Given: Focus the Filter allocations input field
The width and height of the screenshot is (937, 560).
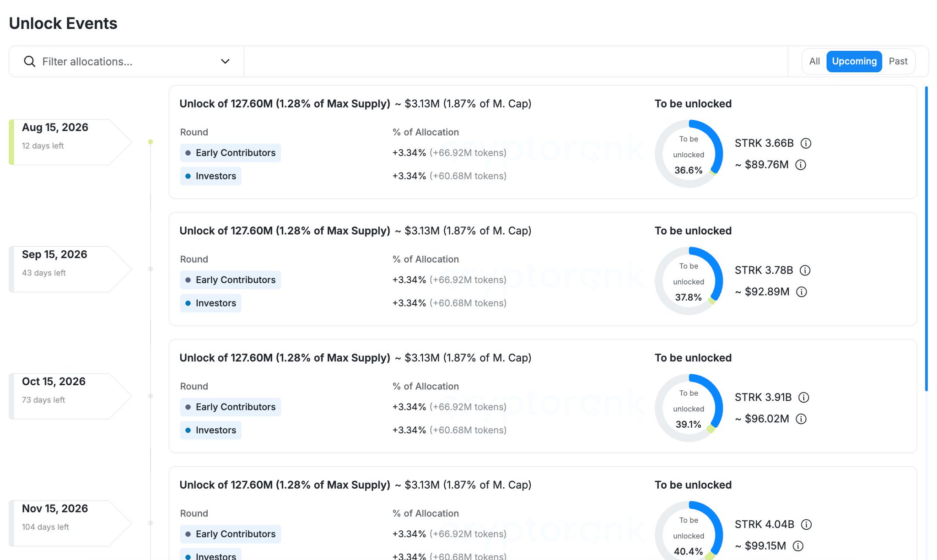Looking at the screenshot, I should click(126, 61).
